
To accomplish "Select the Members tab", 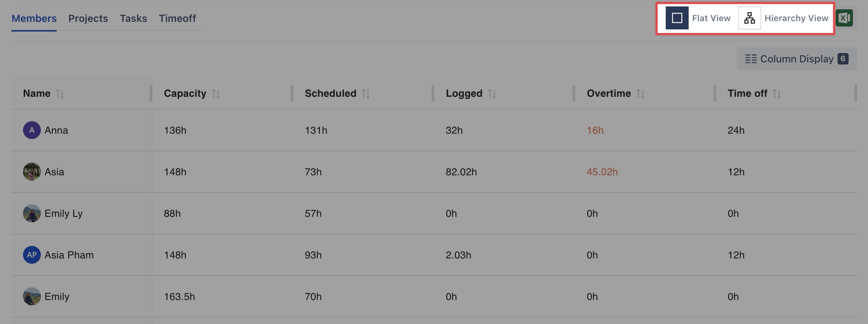I will point(34,18).
